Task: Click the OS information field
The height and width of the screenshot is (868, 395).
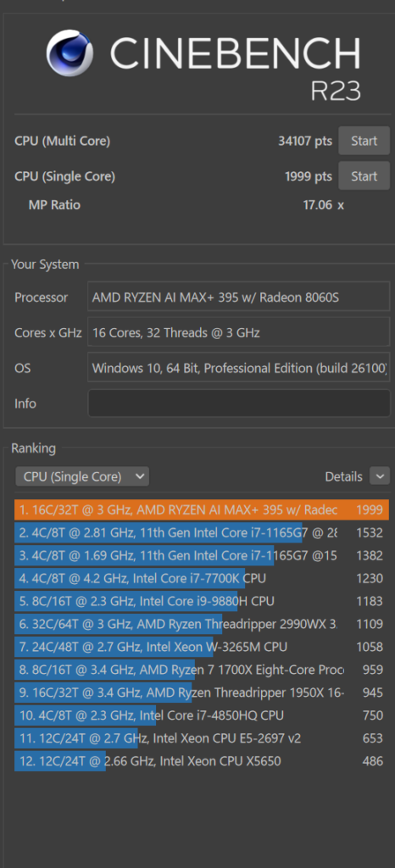Action: tap(239, 368)
